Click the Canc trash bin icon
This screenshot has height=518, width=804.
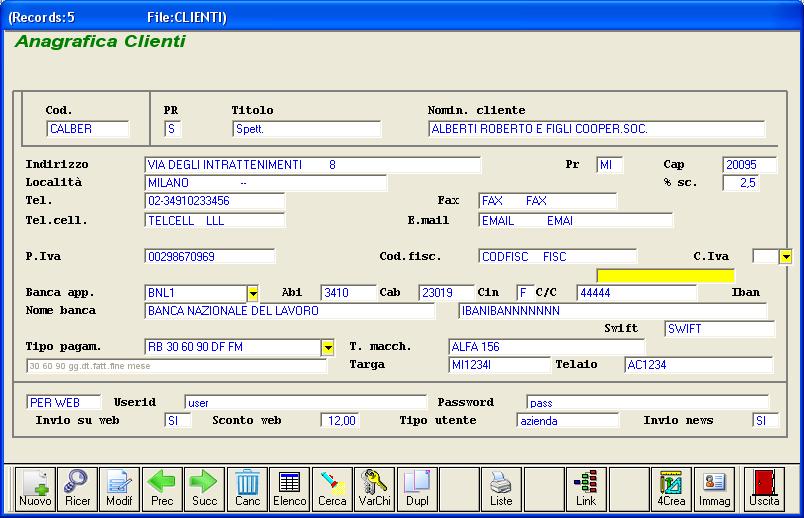click(x=247, y=489)
